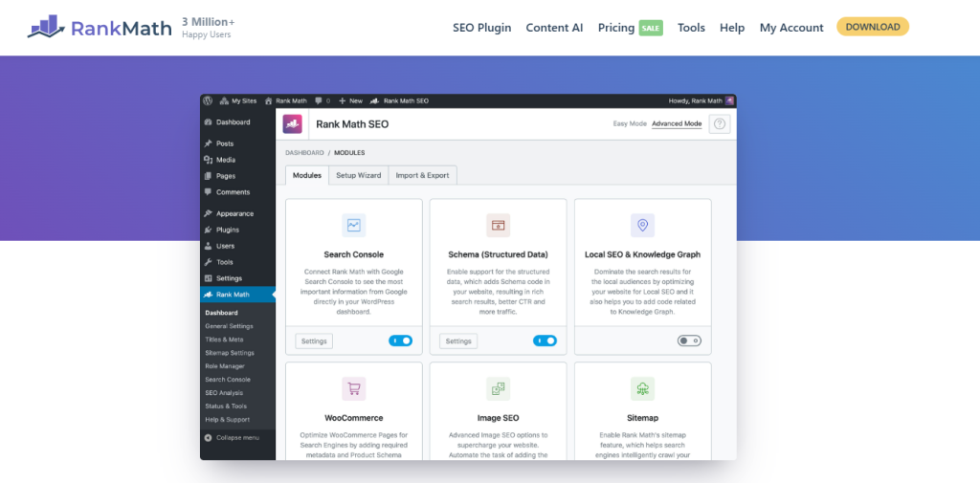Screen dimensions: 980x483
Task: Switch to the Setup Wizard tab
Action: point(358,175)
